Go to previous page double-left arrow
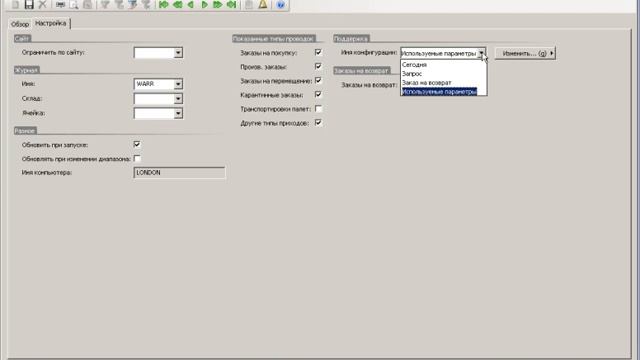The width and height of the screenshot is (640, 360). click(x=178, y=4)
